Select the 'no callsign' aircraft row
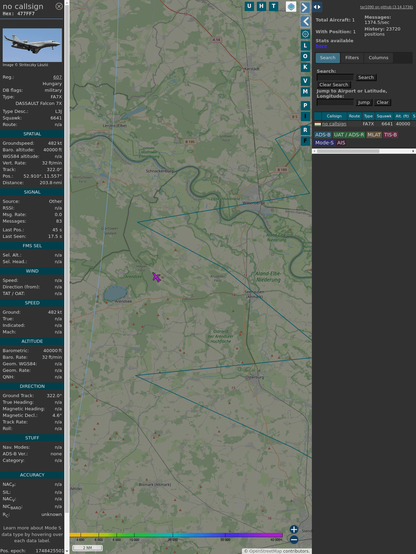Image resolution: width=416 pixels, height=554 pixels. tap(365, 124)
